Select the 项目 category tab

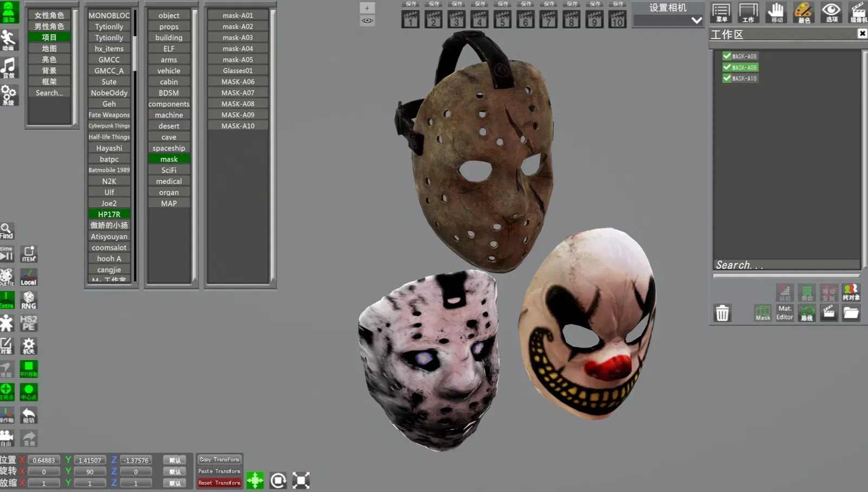pyautogui.click(x=49, y=37)
